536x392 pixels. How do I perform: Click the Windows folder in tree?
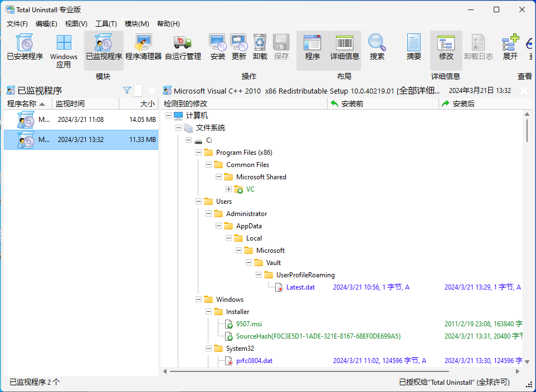[x=230, y=300]
